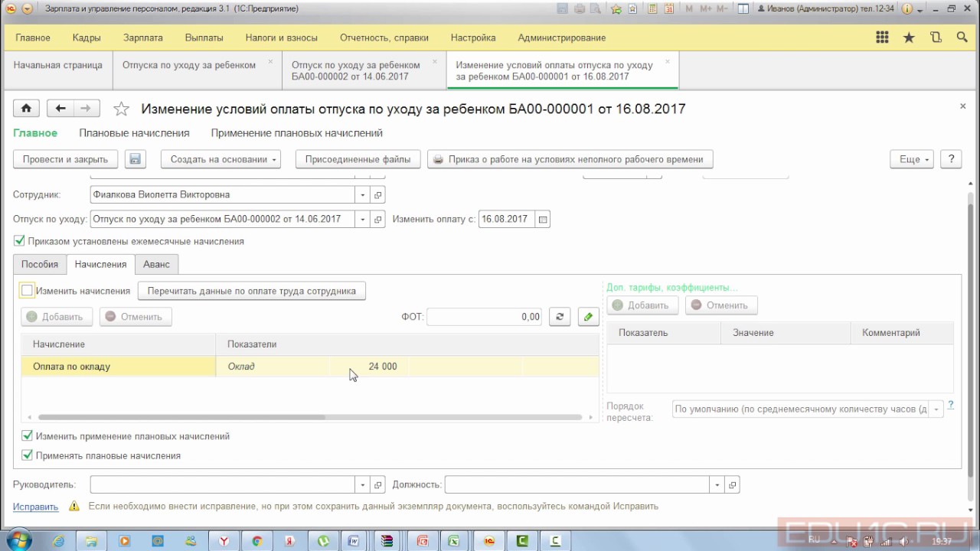Open Internet Explorer from the taskbar
This screenshot has width=980, height=551.
coord(59,540)
